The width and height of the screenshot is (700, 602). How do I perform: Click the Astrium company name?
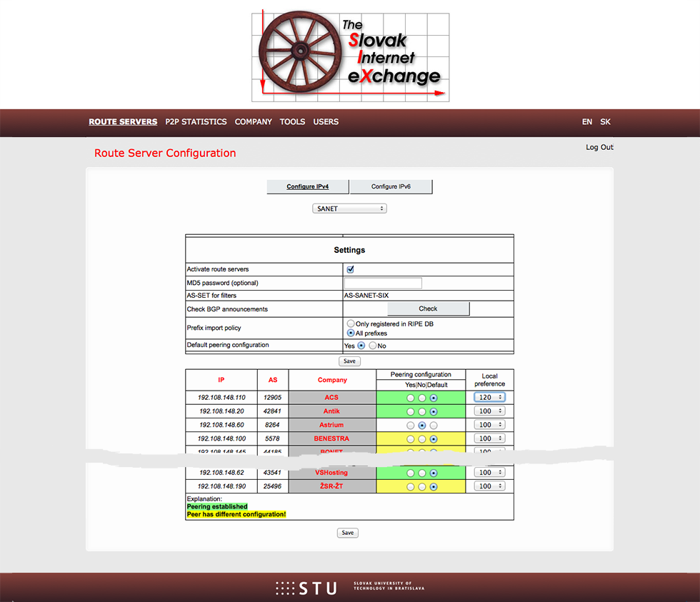tap(331, 425)
